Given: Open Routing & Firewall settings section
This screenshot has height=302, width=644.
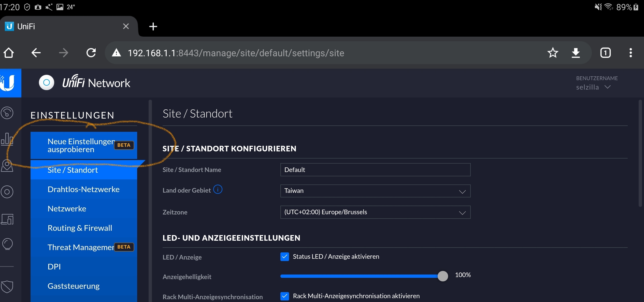Looking at the screenshot, I should coord(80,228).
